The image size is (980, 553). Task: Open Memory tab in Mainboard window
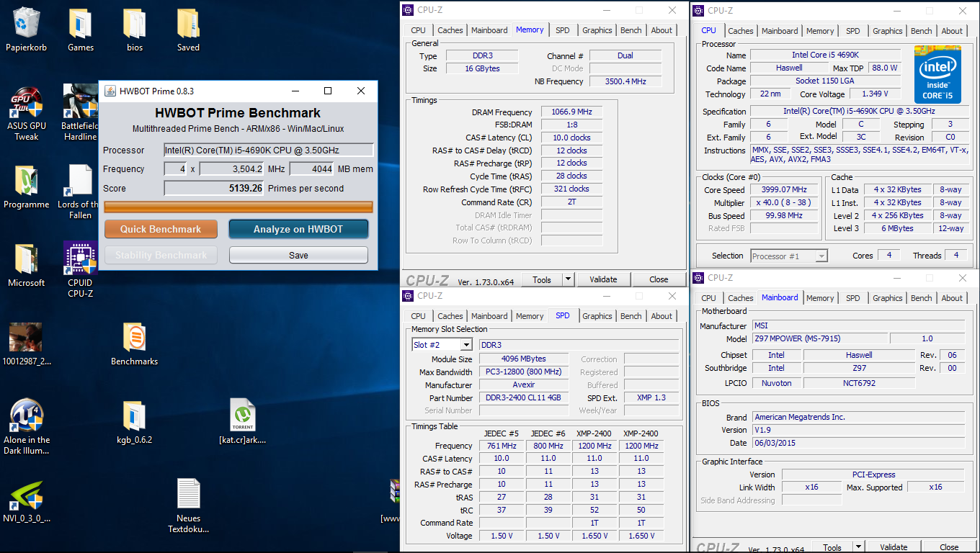pyautogui.click(x=820, y=298)
